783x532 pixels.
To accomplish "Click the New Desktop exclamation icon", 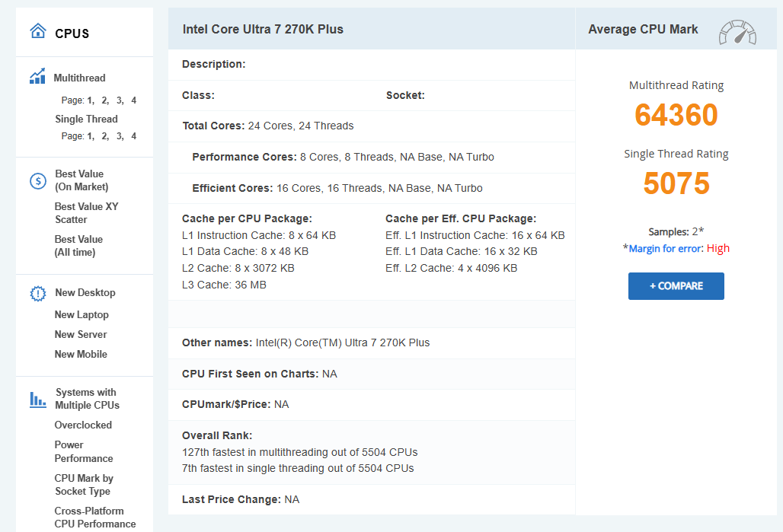I will pyautogui.click(x=37, y=292).
